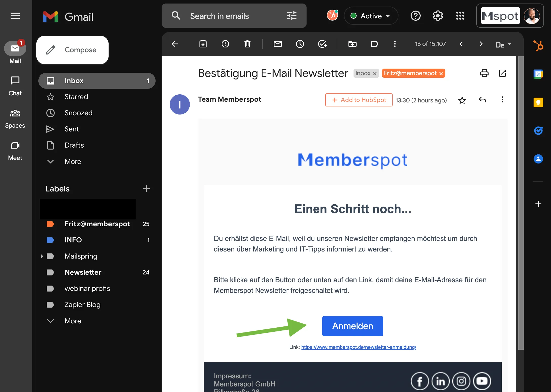Mark as unread with envelope icon
Image resolution: width=551 pixels, height=392 pixels.
278,44
